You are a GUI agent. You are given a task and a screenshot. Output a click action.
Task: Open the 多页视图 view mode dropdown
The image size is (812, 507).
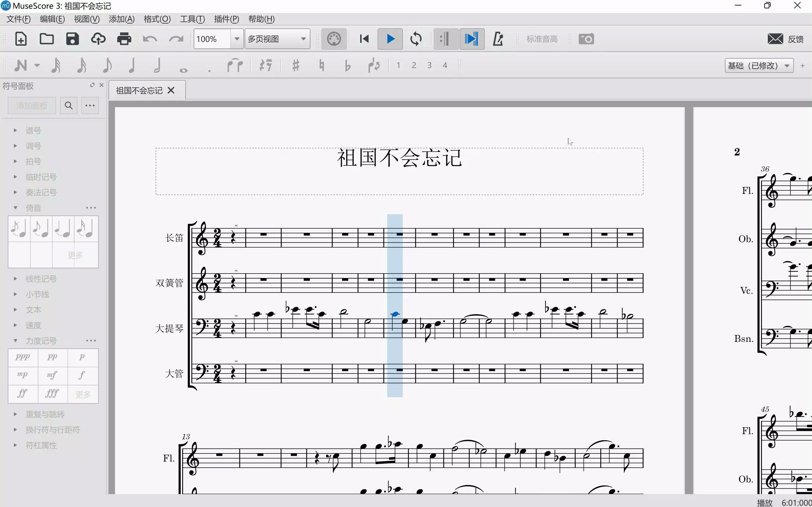click(x=277, y=39)
